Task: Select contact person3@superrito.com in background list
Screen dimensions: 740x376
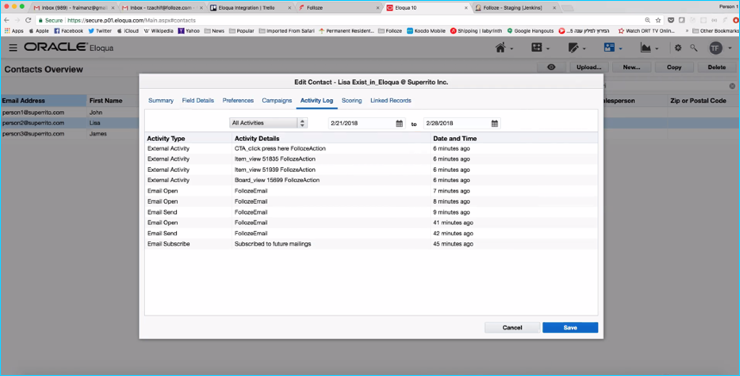Action: (33, 134)
